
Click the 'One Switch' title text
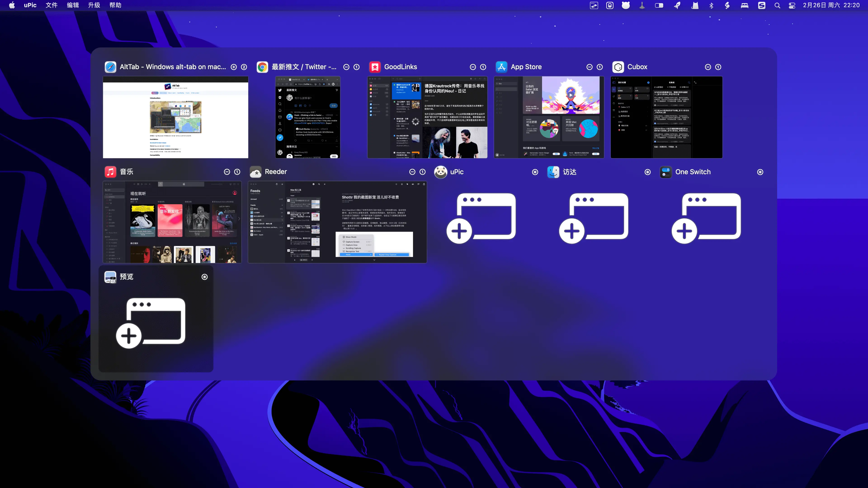pyautogui.click(x=693, y=172)
